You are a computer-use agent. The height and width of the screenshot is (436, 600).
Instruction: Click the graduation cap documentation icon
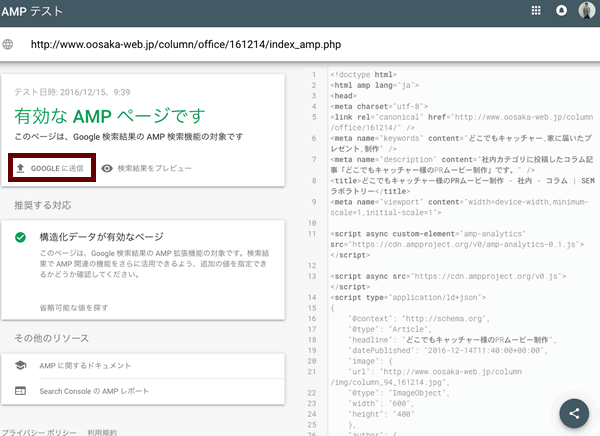coord(20,365)
